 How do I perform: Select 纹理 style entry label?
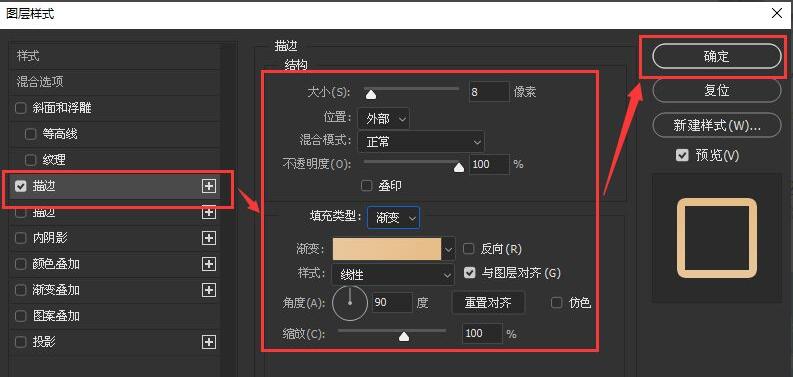click(54, 160)
